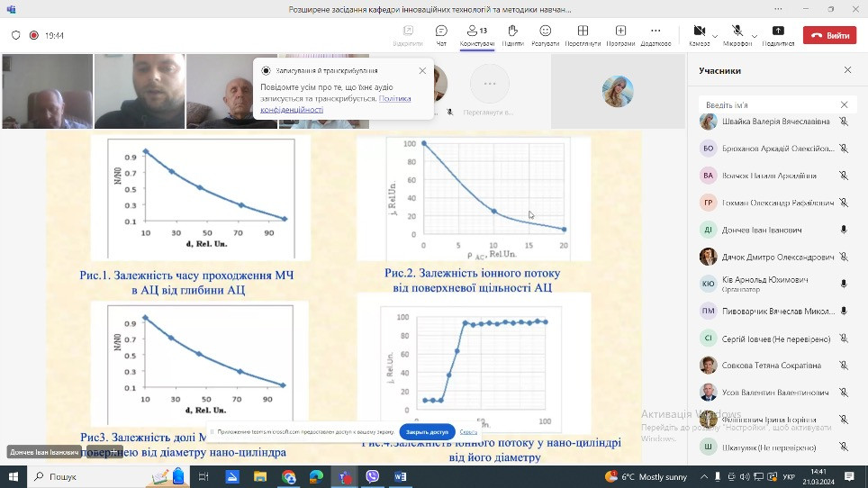Click the recording indicator icon
Screen dimensions: 868x488
pyautogui.click(x=34, y=35)
